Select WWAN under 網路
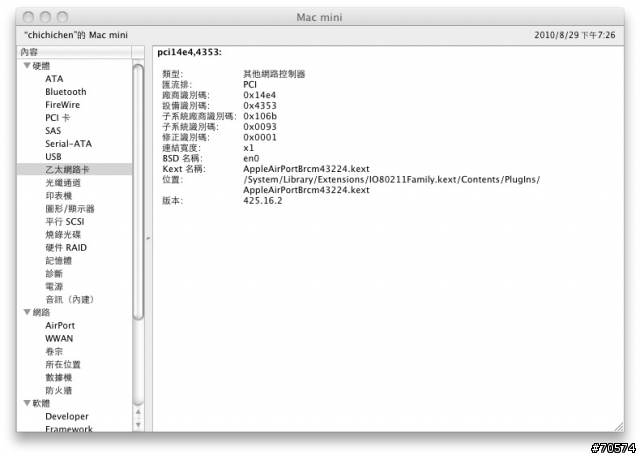 [x=59, y=339]
